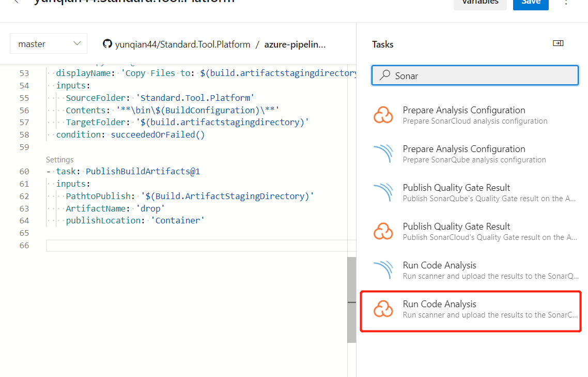Click the SonarQube Prepare Analysis Configuration icon
The image size is (588, 377).
point(383,154)
